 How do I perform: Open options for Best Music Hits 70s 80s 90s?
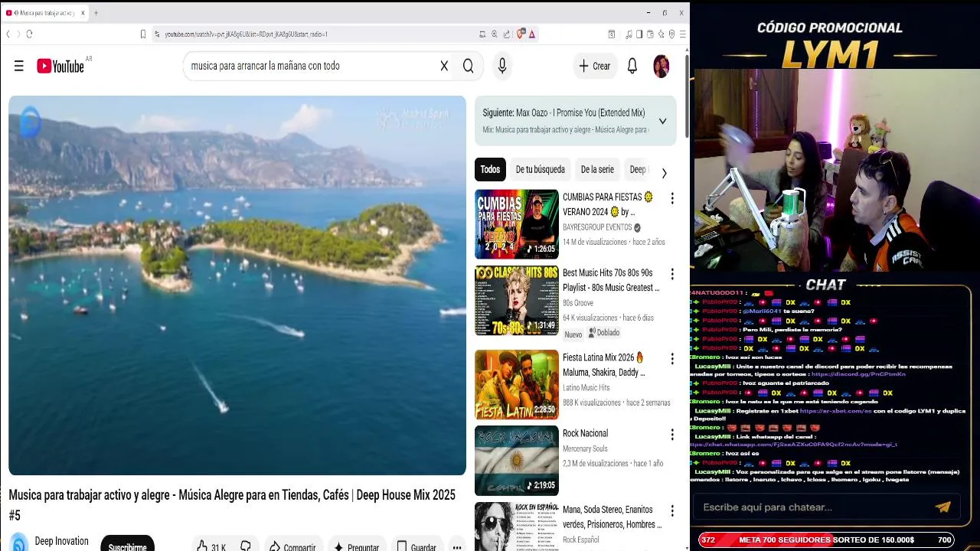click(672, 274)
